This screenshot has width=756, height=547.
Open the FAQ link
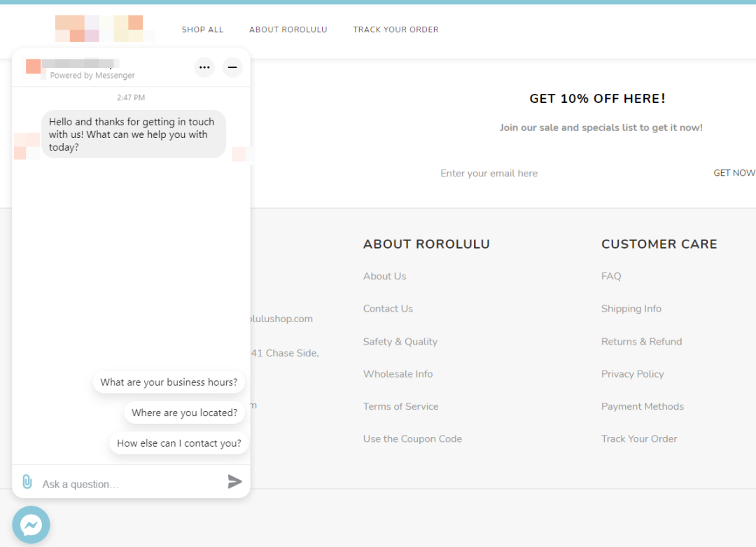[611, 277]
